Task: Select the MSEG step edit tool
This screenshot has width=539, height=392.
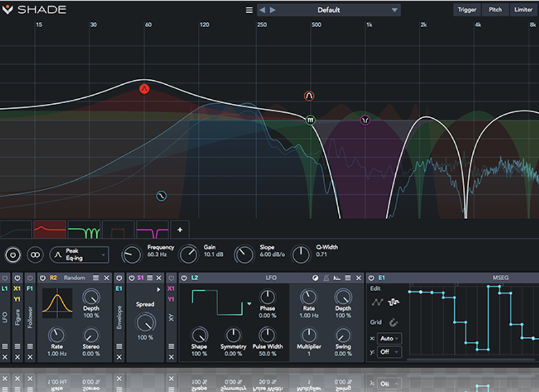Action: click(394, 302)
